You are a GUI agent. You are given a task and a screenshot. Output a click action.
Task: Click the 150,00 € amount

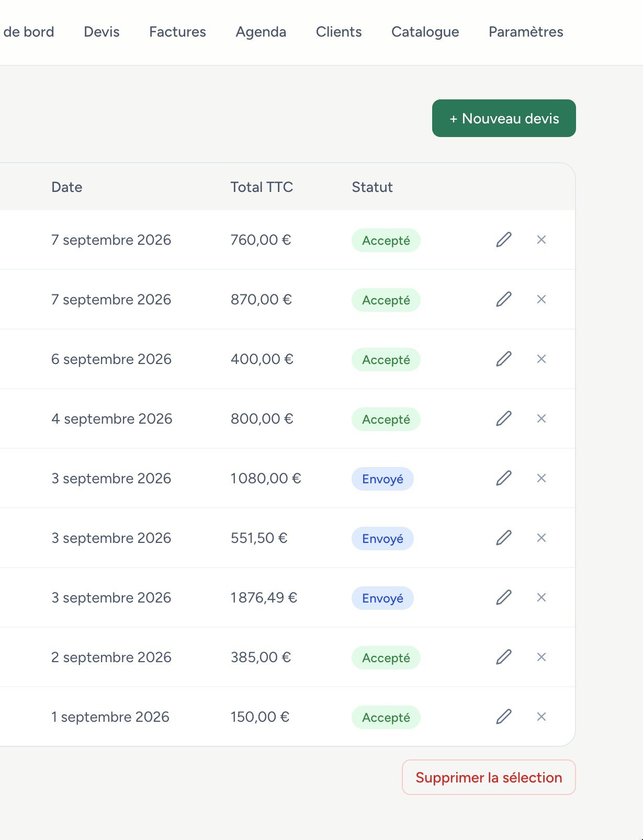pos(260,717)
